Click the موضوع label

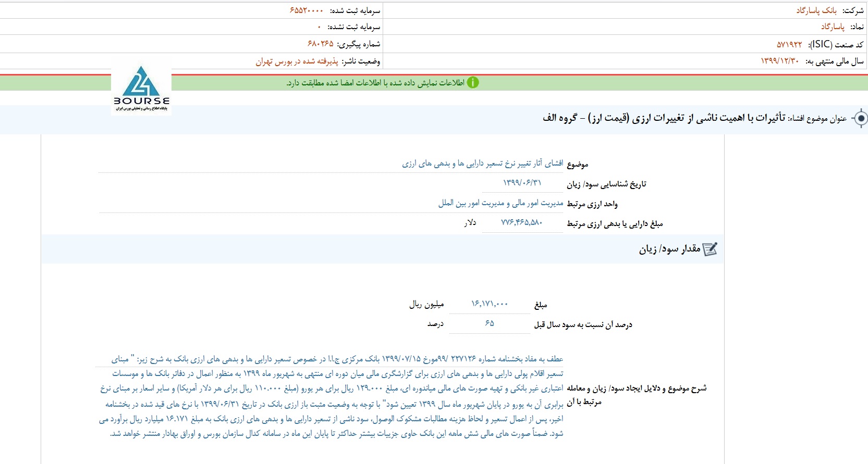click(577, 164)
